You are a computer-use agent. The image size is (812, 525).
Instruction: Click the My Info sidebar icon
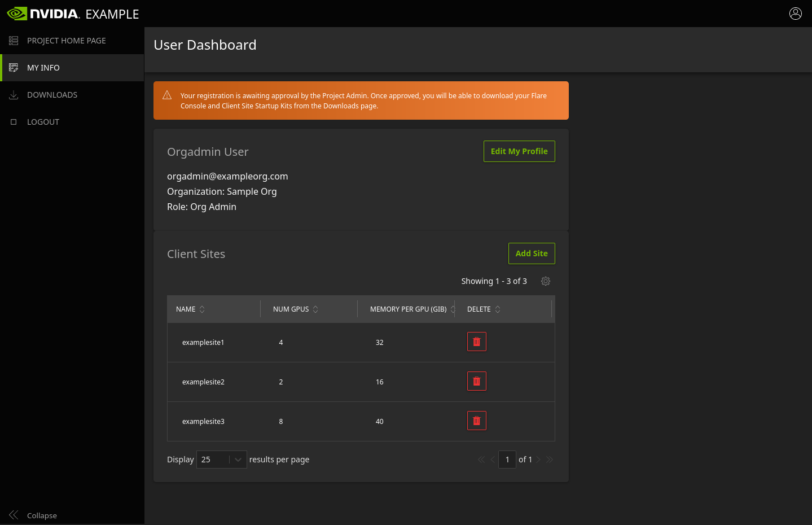tap(14, 68)
